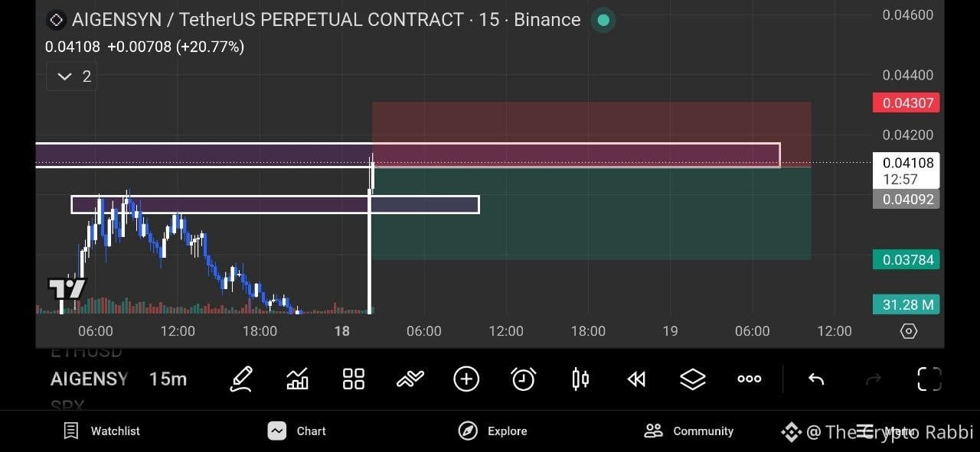Toggle fullscreen mode with corner brackets icon

tap(929, 379)
